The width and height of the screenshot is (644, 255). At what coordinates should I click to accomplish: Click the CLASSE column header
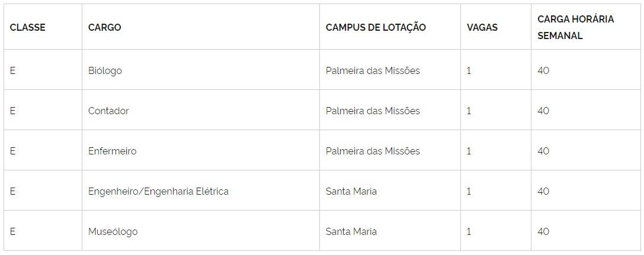[x=28, y=27]
